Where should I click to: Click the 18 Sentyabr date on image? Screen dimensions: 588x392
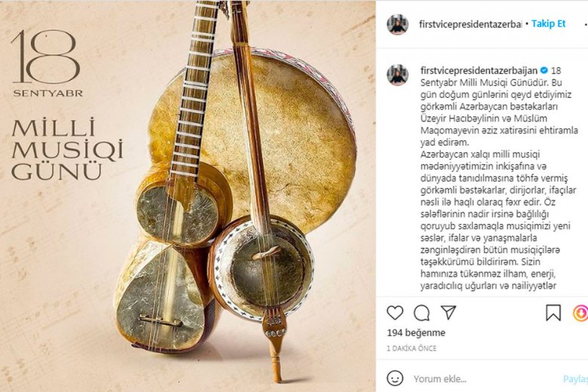47,63
